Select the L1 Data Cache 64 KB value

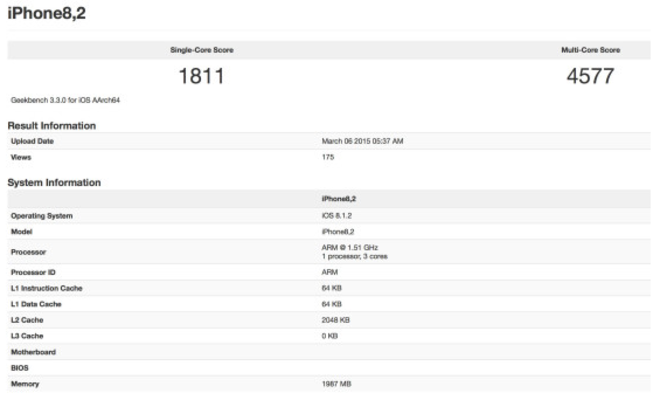331,304
